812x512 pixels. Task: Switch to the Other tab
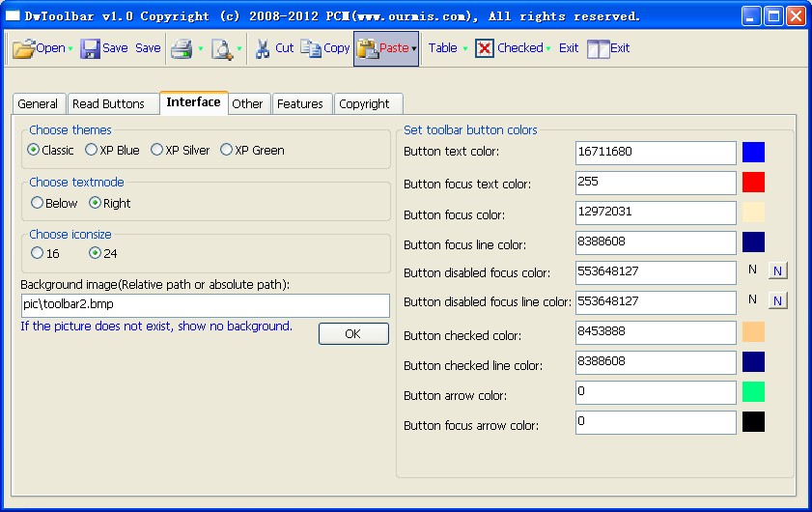point(248,104)
